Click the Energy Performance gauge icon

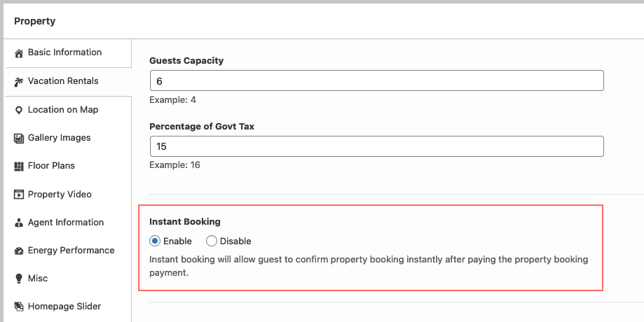point(18,251)
